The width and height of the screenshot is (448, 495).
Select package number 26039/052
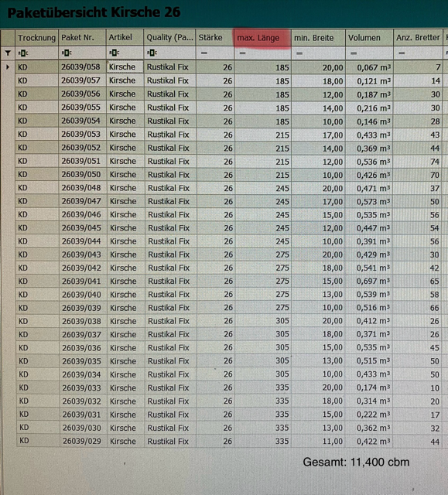pos(80,148)
